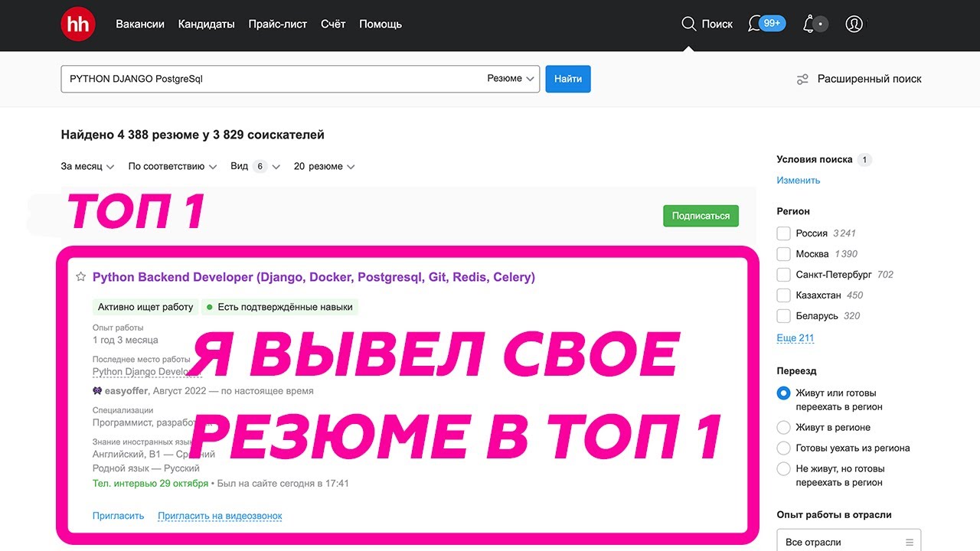The image size is (980, 551).
Task: Click Изменить search conditions link
Action: point(799,181)
